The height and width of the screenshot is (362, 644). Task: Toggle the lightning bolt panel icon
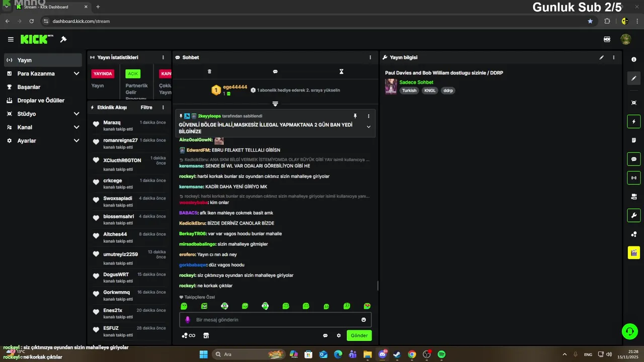634,122
